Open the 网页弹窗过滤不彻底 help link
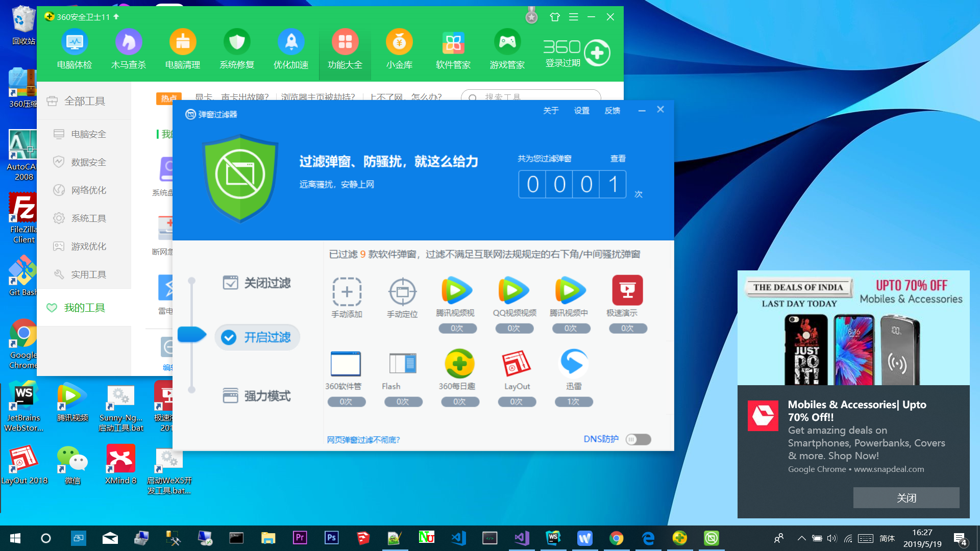 [x=363, y=439]
